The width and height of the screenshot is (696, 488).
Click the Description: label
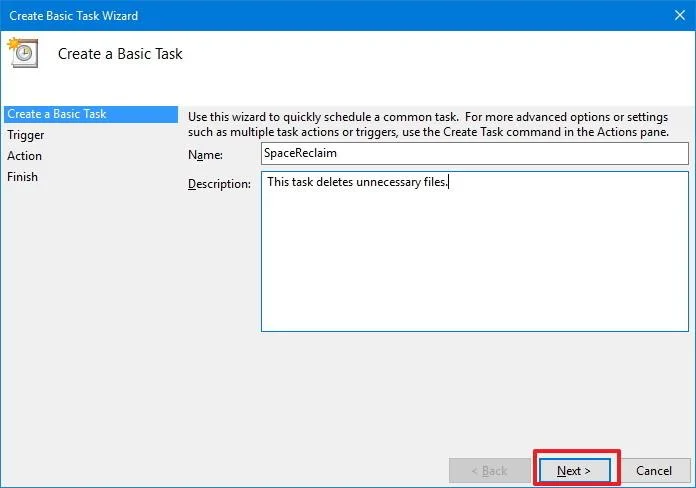(x=219, y=184)
